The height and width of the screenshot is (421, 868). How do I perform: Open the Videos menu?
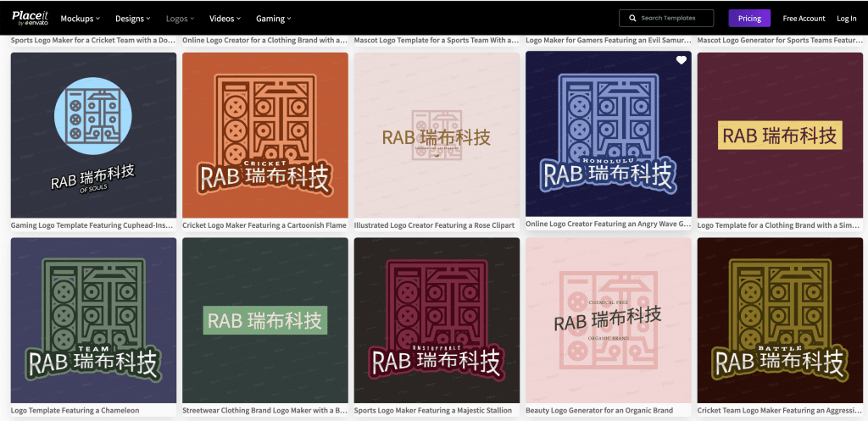pyautogui.click(x=225, y=18)
